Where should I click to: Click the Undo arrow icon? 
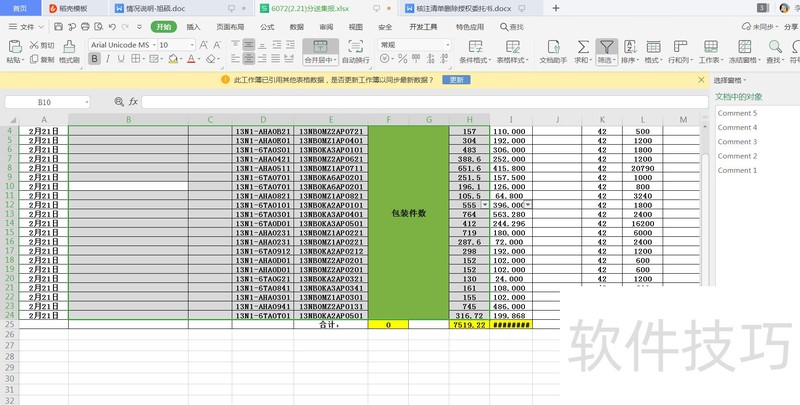[112, 27]
